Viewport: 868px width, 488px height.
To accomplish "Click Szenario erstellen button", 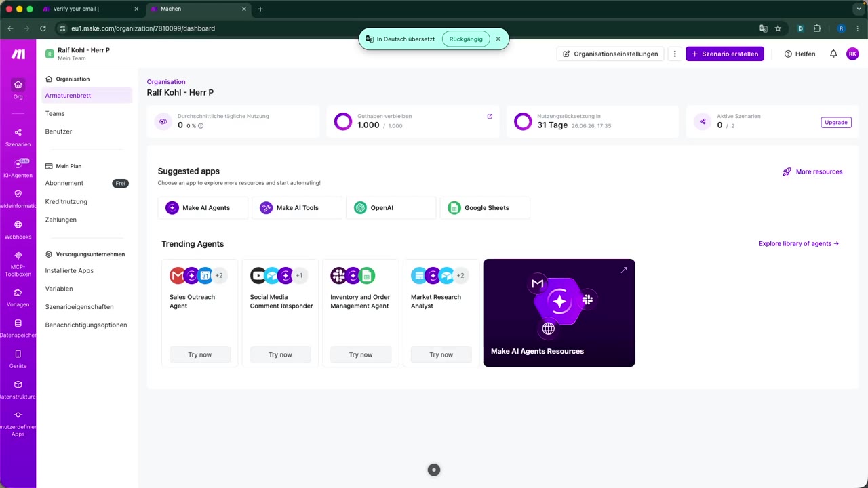I will pyautogui.click(x=724, y=54).
